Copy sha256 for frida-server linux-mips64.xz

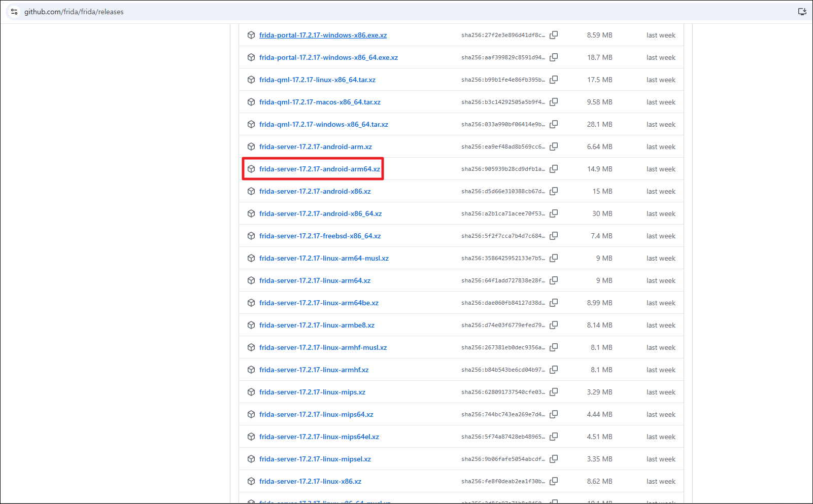554,414
